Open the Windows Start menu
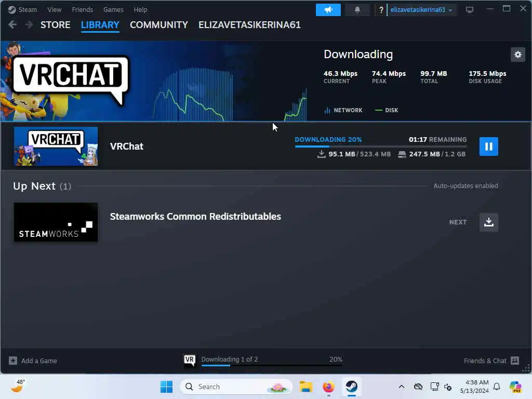 (166, 387)
